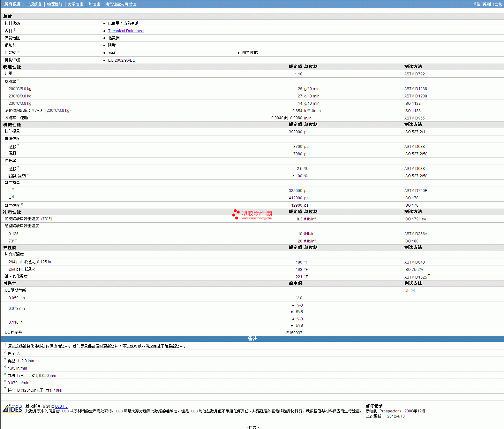Screen dimensions: 504x429
Task: Open the 热性能 tab
Action: click(94, 4)
